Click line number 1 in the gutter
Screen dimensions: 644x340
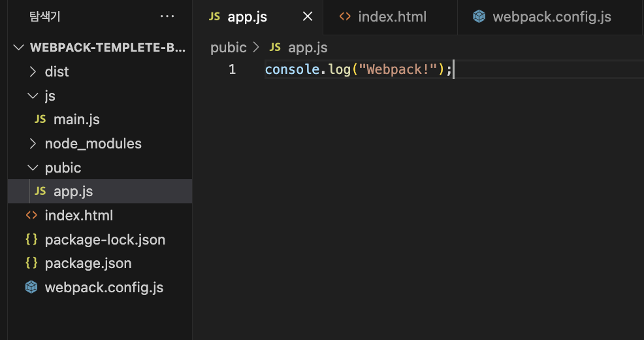(232, 69)
